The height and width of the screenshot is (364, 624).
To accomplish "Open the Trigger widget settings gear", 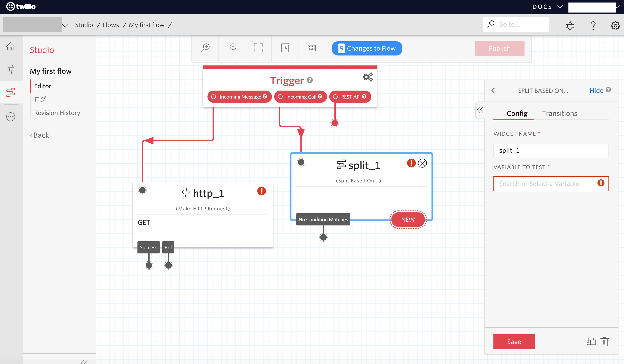I will tap(368, 77).
